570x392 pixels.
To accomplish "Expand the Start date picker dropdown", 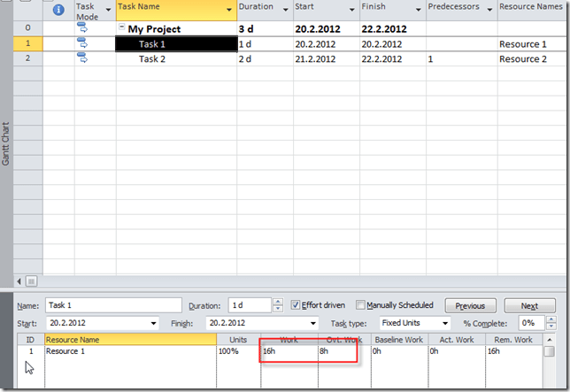I will [x=153, y=324].
